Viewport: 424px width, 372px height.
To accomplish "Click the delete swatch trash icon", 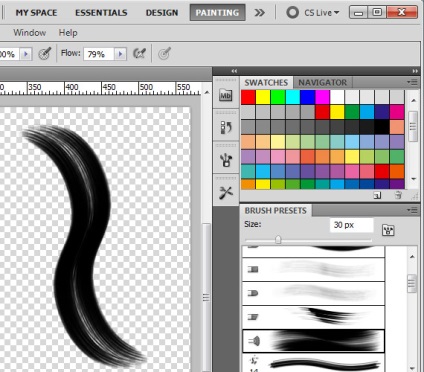I will (398, 195).
